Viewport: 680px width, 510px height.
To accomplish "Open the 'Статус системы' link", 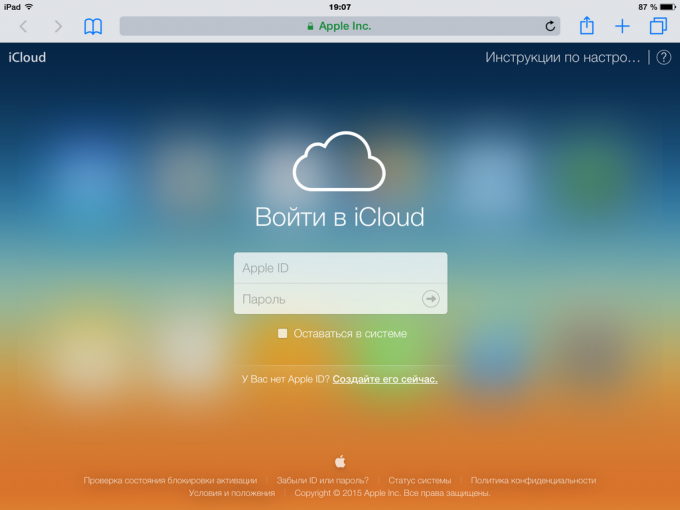I will click(x=420, y=481).
